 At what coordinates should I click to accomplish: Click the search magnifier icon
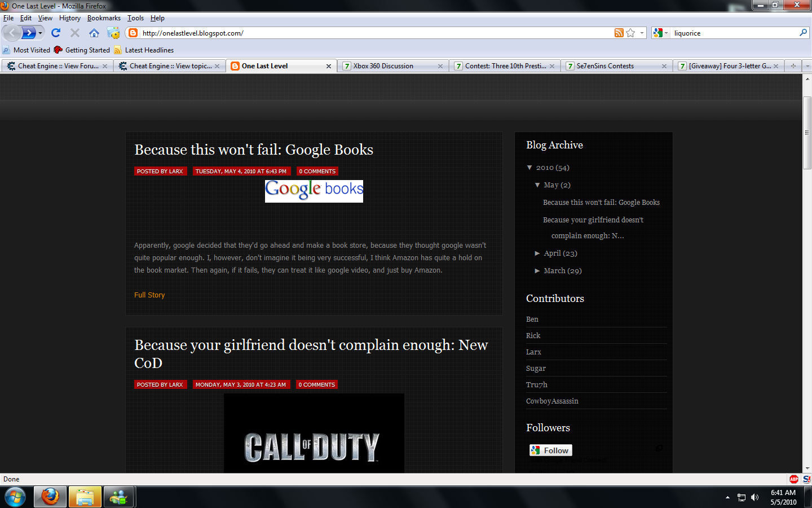click(803, 33)
